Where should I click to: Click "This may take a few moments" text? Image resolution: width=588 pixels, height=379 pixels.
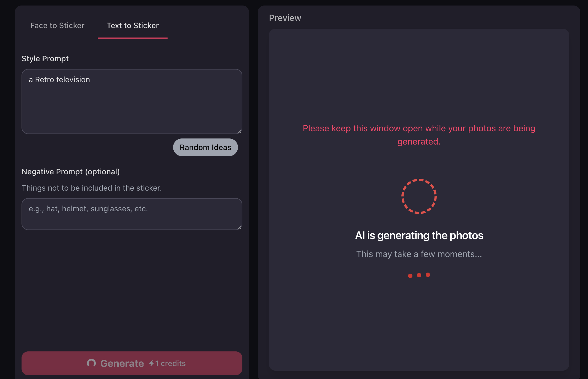click(x=419, y=254)
